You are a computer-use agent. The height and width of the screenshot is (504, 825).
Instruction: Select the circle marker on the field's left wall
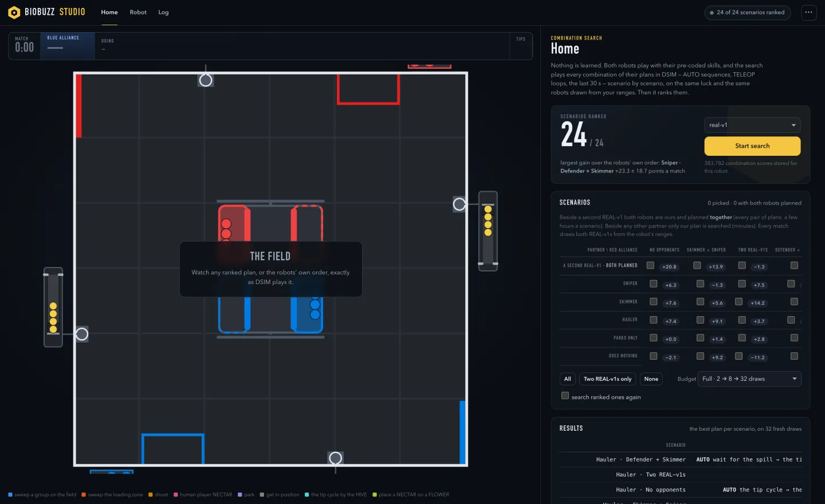pos(82,334)
